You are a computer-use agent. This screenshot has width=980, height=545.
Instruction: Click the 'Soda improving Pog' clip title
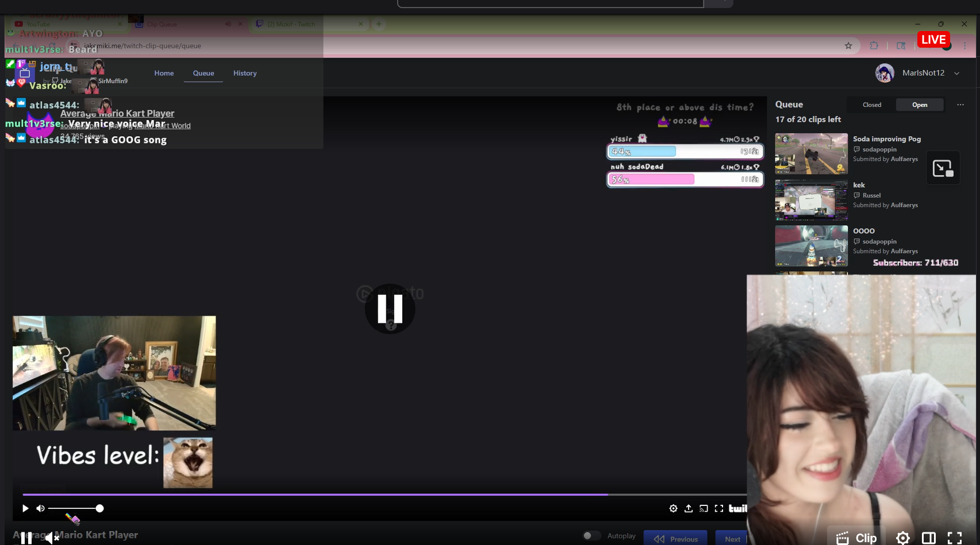point(887,139)
